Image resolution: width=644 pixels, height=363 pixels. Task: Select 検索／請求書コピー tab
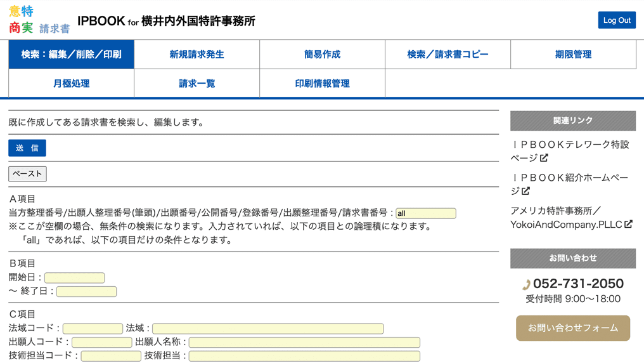pyautogui.click(x=448, y=55)
